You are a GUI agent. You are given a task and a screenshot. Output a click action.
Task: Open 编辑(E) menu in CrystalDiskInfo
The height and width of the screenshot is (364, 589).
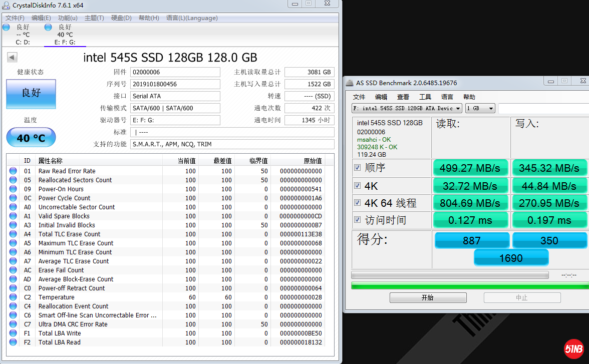[x=41, y=18]
